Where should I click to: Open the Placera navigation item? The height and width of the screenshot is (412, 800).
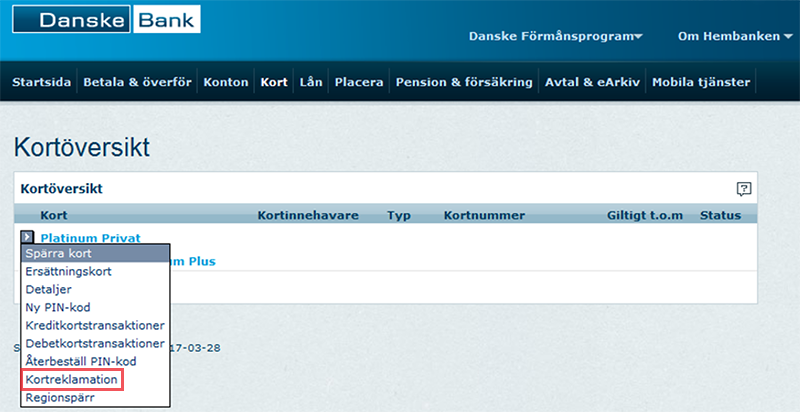[359, 82]
